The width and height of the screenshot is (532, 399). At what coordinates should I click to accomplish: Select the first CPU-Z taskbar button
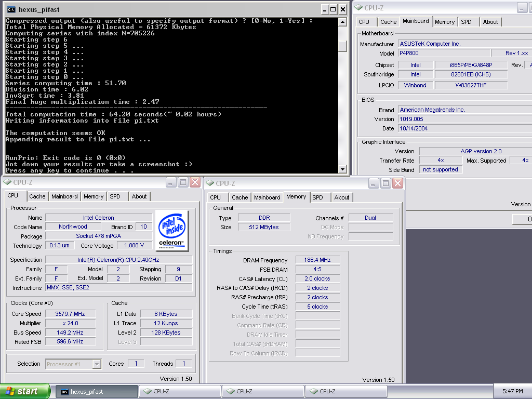[x=180, y=392]
